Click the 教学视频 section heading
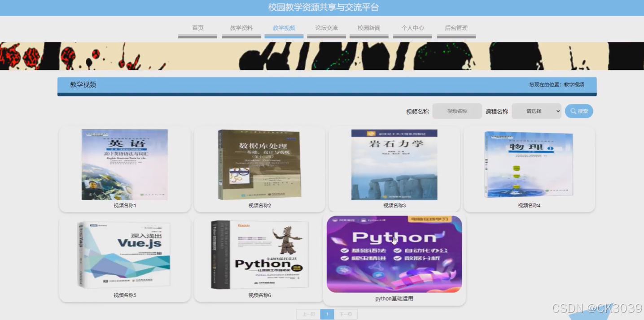644x320 pixels. [x=83, y=85]
